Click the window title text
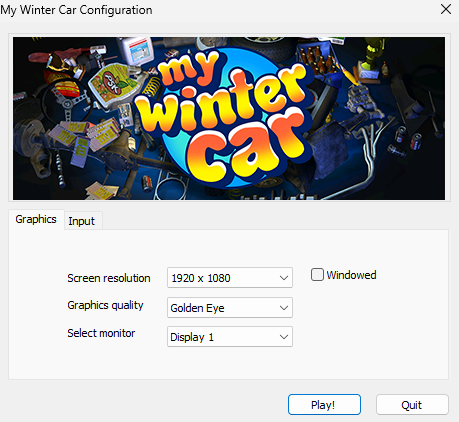The width and height of the screenshot is (459, 422). pyautogui.click(x=76, y=10)
